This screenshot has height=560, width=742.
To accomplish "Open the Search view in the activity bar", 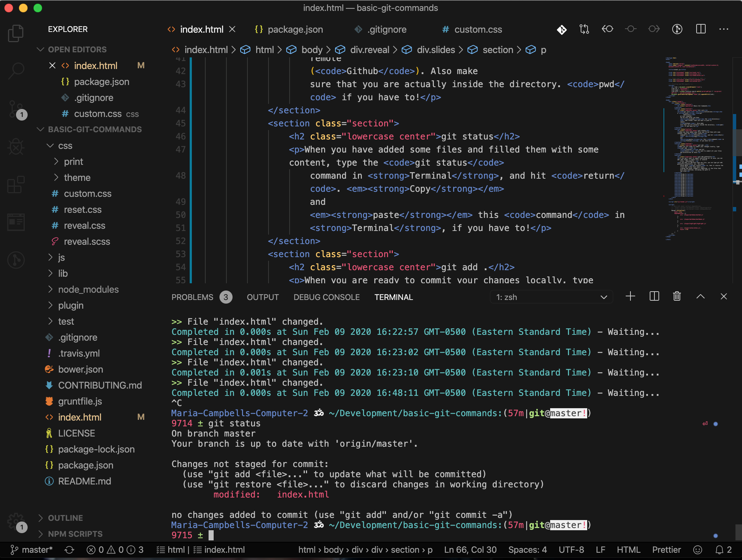I will click(x=15, y=71).
